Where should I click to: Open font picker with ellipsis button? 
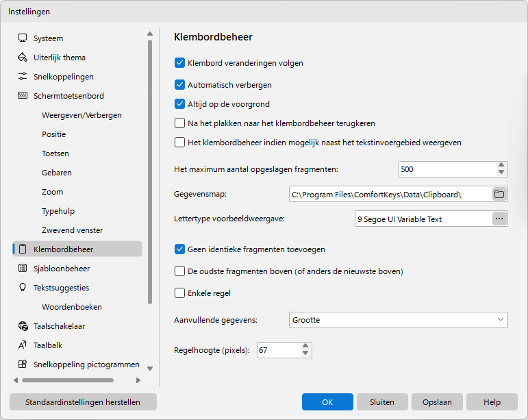(499, 219)
